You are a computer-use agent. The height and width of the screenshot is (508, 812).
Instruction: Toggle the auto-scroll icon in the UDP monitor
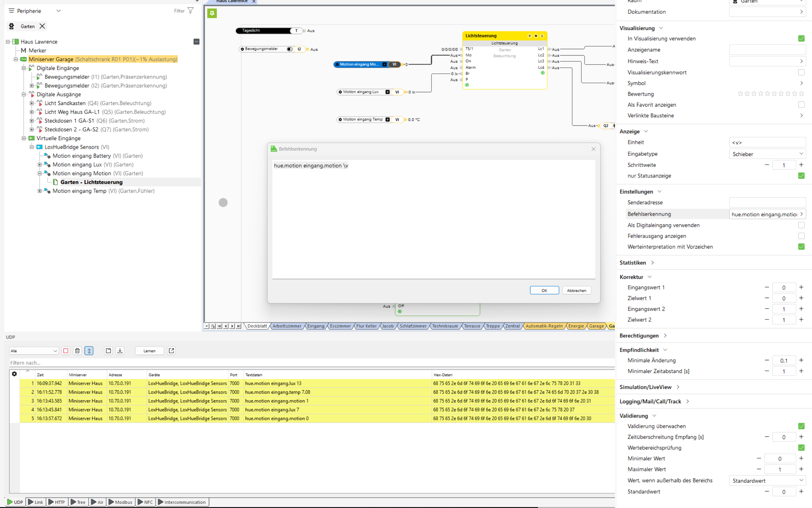[x=89, y=351]
